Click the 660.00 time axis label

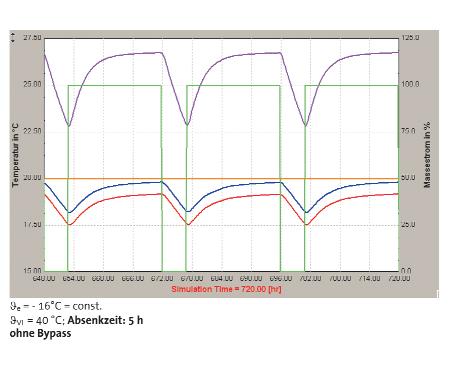point(103,278)
